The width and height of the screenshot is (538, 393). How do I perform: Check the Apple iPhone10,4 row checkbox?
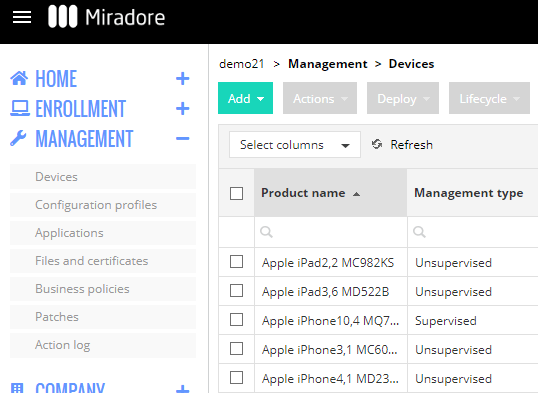(x=236, y=320)
